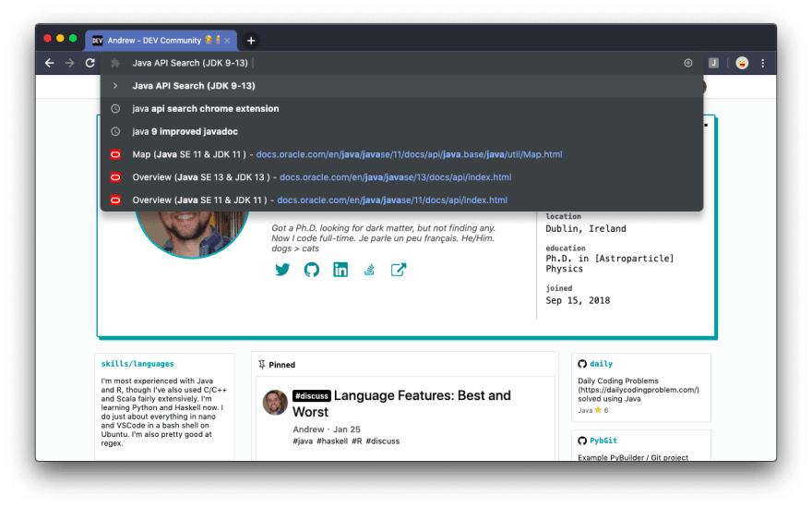
Task: Click the GitHub icon next to daily
Action: pyautogui.click(x=582, y=364)
